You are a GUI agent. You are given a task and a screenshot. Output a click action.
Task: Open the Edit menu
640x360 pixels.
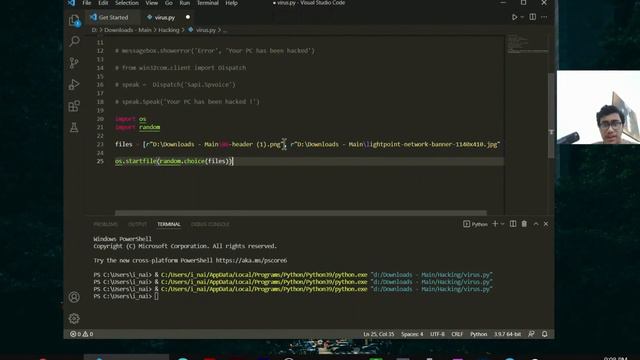tap(103, 3)
